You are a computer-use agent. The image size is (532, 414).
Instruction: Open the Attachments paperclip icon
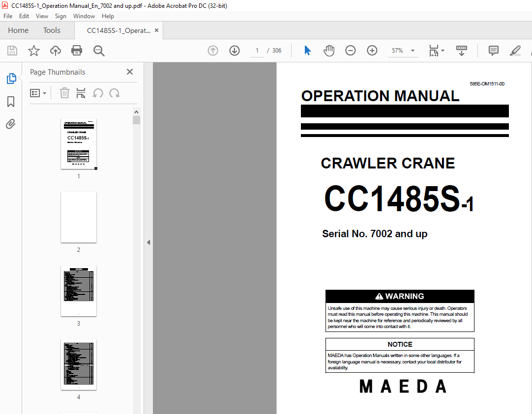11,124
